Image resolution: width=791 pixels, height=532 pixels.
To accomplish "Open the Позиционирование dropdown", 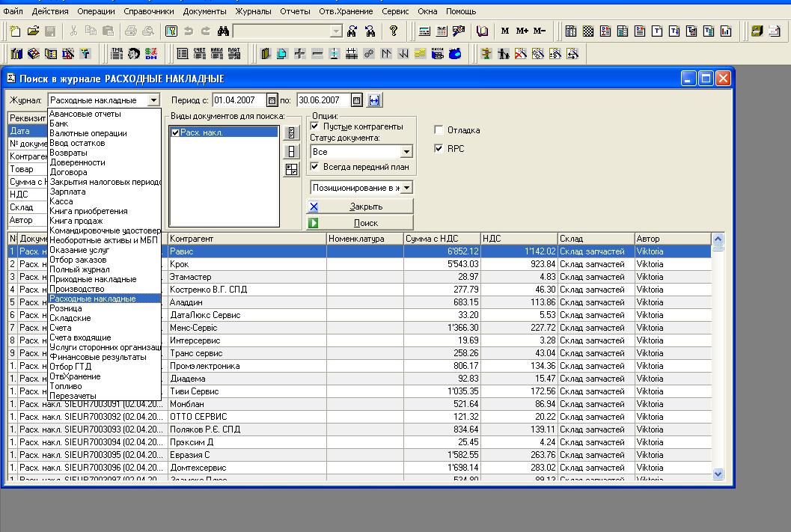I will point(406,188).
